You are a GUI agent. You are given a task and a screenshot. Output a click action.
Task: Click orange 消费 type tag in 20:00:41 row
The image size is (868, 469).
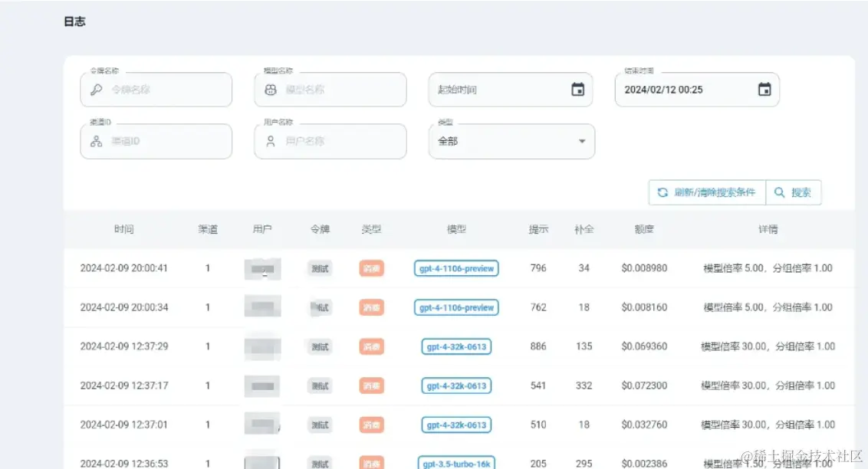point(371,269)
